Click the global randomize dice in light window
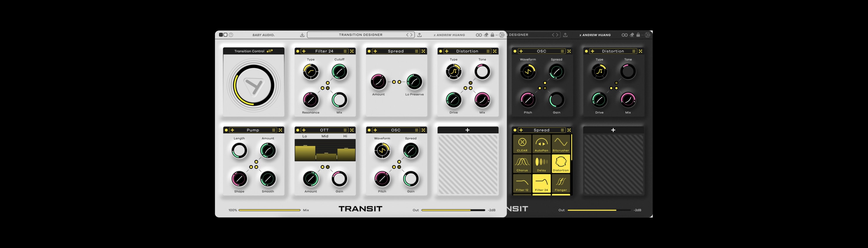868x248 pixels. tap(502, 35)
